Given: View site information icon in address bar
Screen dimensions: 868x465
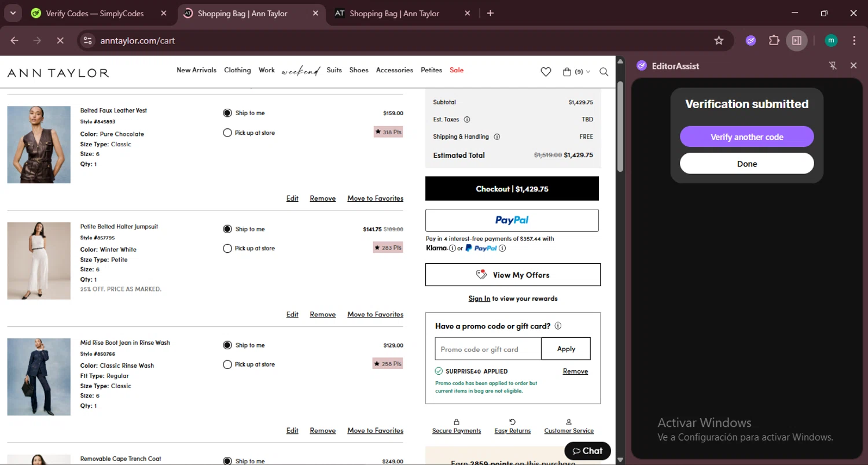Looking at the screenshot, I should 87,40.
